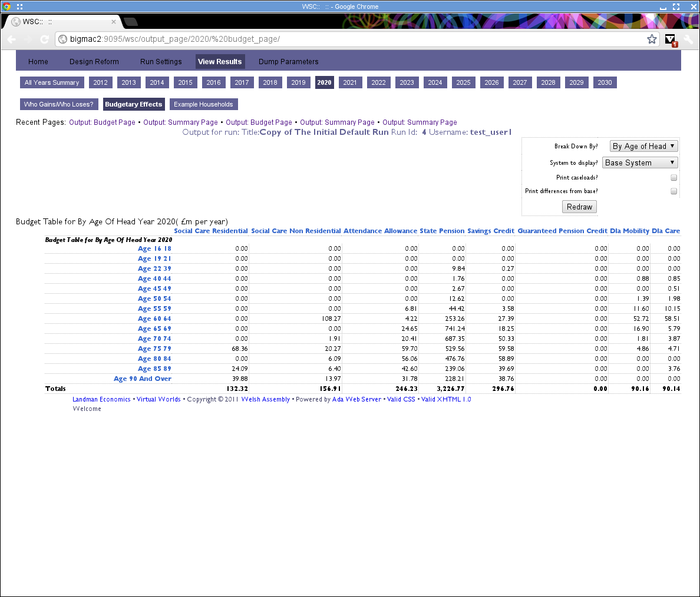
Task: Open the Run Settings menu item
Action: 161,61
